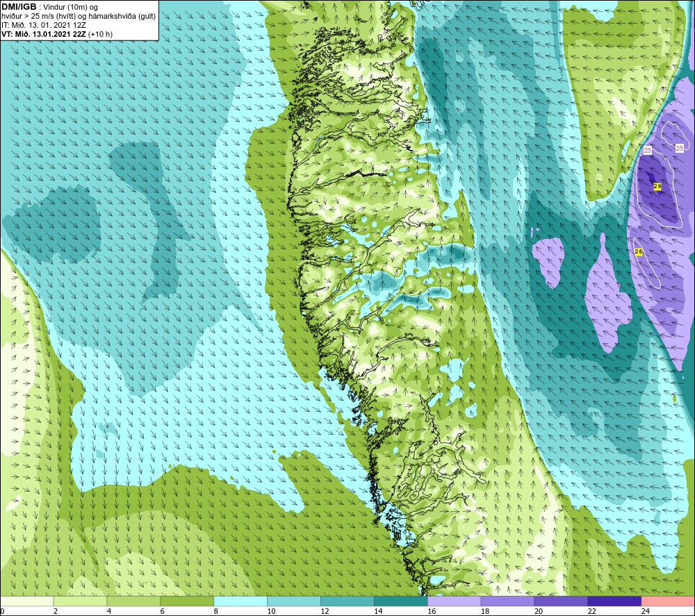695x616 pixels.
Task: Click the '8' scale value
Action: (x=216, y=611)
